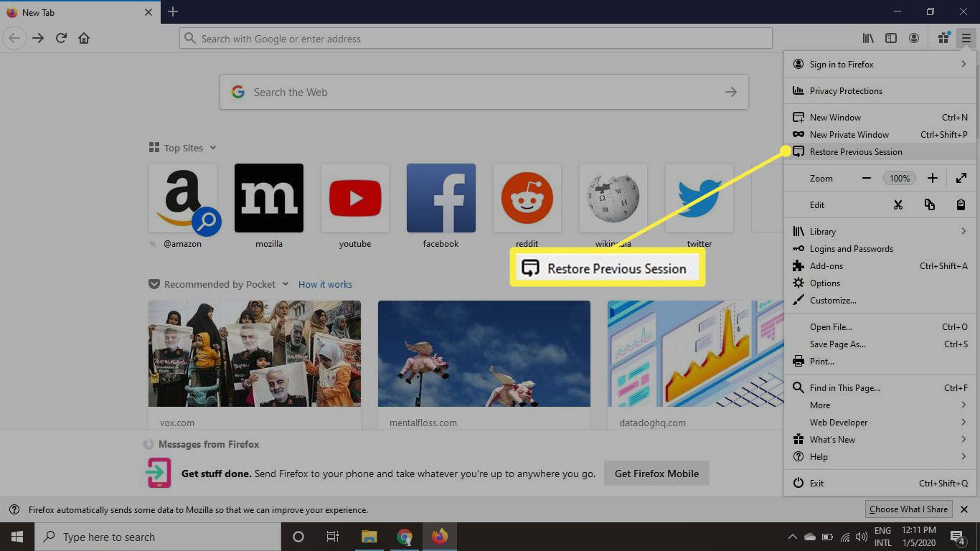Open Task View on the taskbar
Screen dimensions: 980x551
[333, 537]
